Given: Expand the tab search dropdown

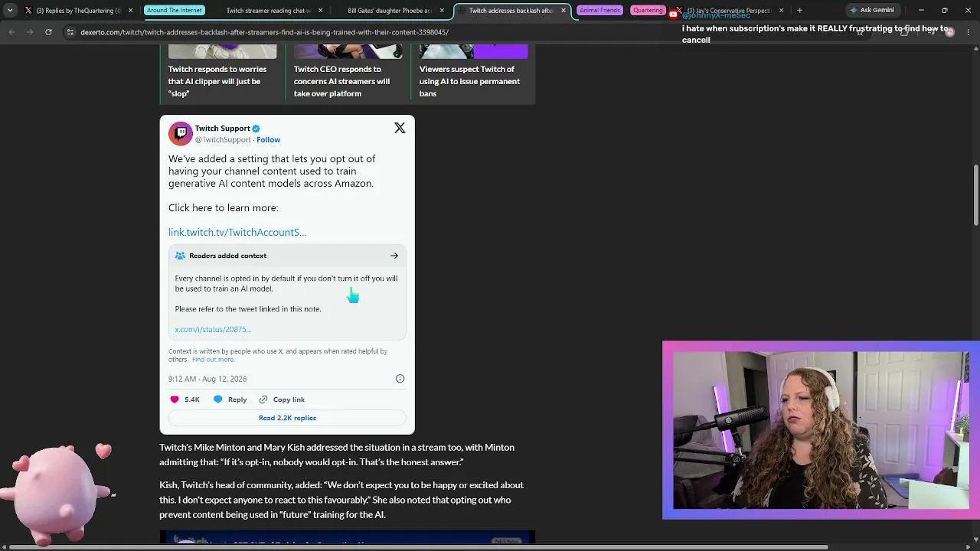Looking at the screenshot, I should pyautogui.click(x=10, y=11).
